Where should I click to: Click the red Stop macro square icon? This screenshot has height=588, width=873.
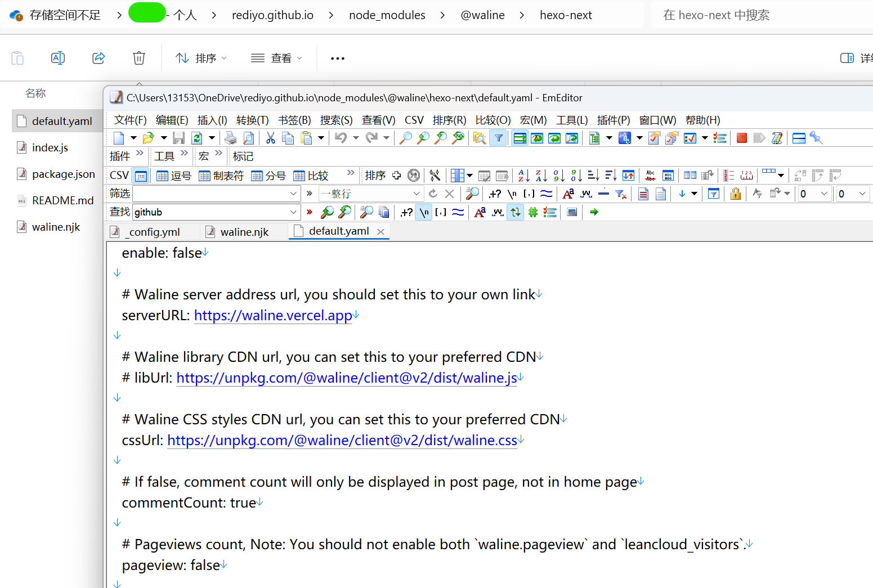(742, 138)
